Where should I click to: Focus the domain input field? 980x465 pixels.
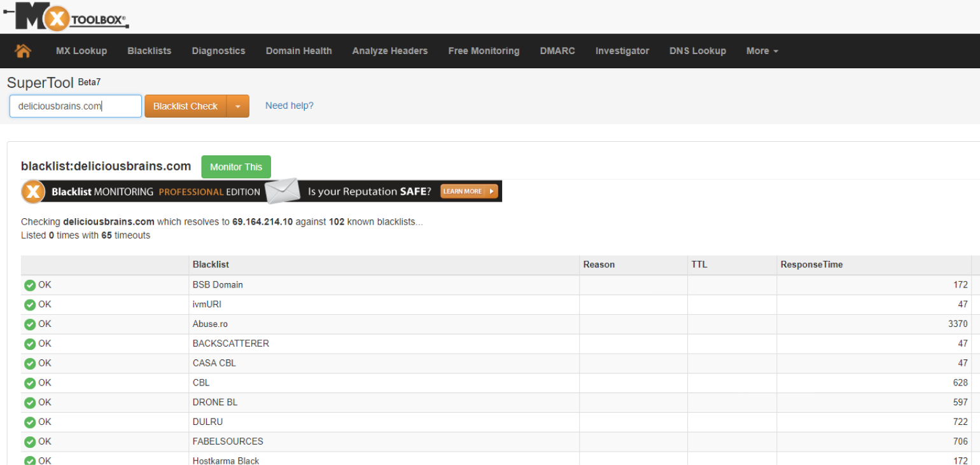[76, 106]
